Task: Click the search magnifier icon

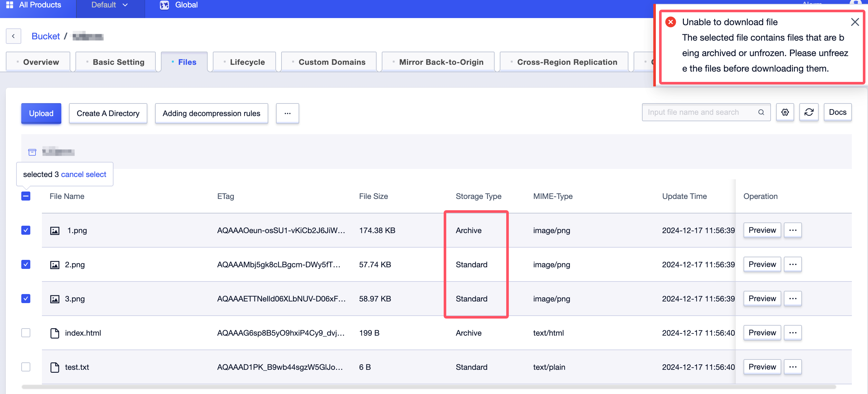Action: click(x=761, y=112)
